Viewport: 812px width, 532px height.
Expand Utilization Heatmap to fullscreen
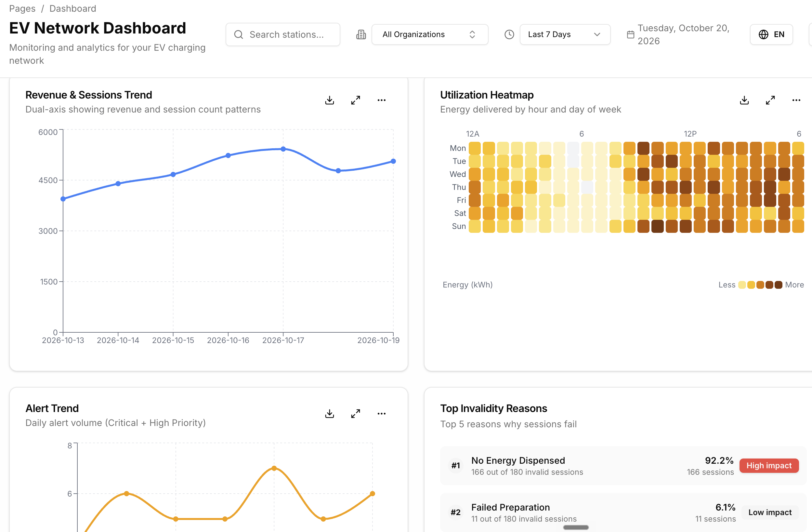coord(770,100)
